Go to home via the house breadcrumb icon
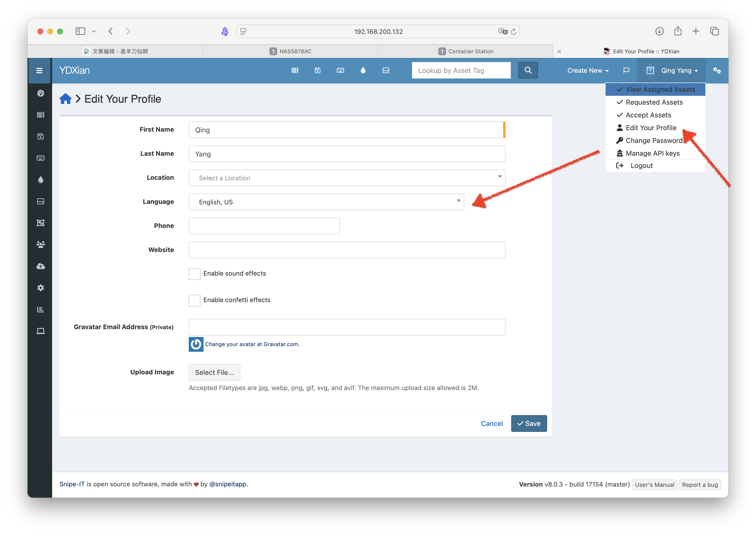Viewport: 756px width, 534px height. [66, 99]
